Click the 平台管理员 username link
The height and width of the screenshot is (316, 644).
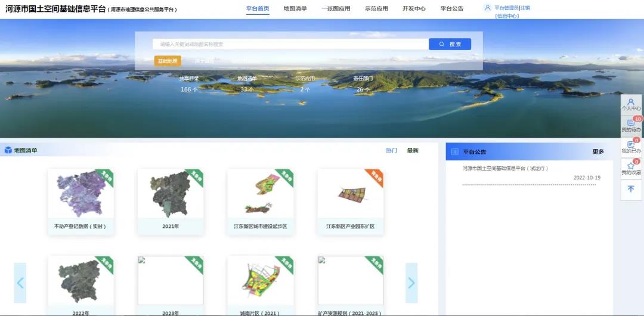pos(506,8)
